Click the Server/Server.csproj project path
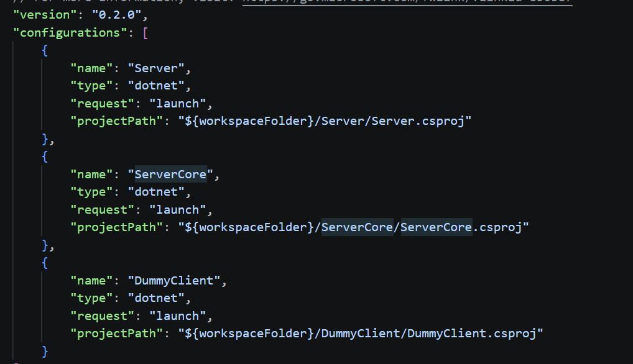Screen dimensions: 633x364 [325, 121]
